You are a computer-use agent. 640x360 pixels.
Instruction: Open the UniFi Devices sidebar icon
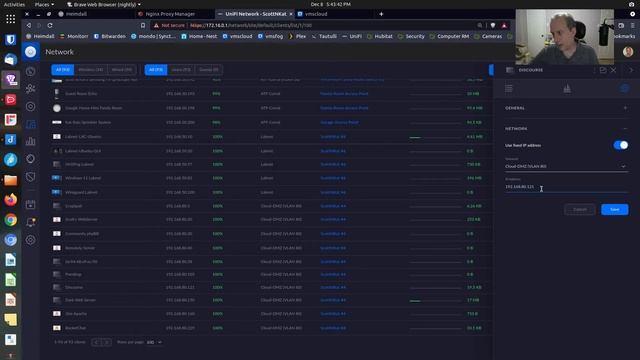(31, 107)
